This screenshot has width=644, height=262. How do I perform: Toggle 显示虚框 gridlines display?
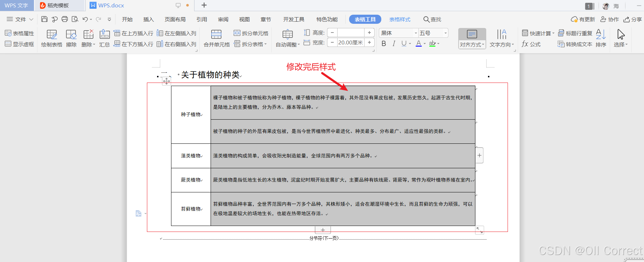point(20,44)
